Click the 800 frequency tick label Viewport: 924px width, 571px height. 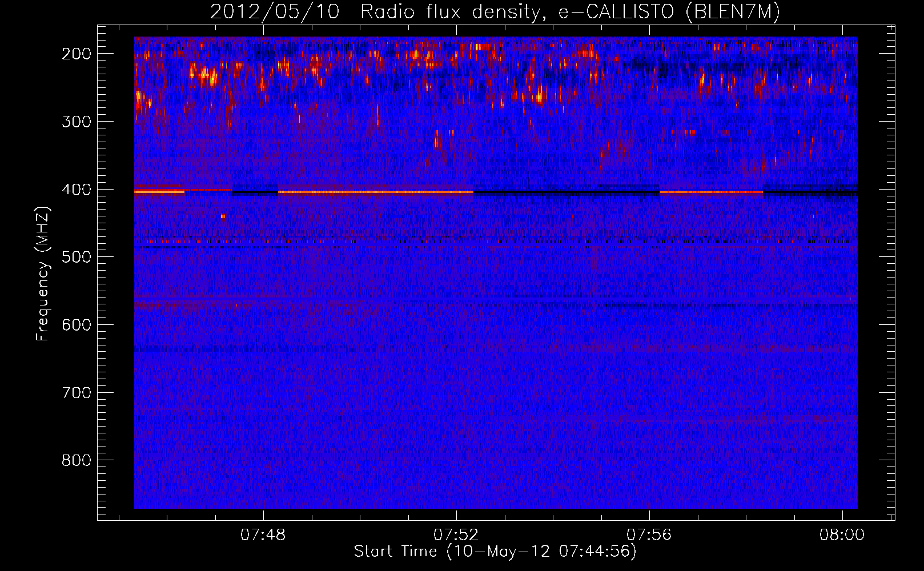pyautogui.click(x=77, y=460)
